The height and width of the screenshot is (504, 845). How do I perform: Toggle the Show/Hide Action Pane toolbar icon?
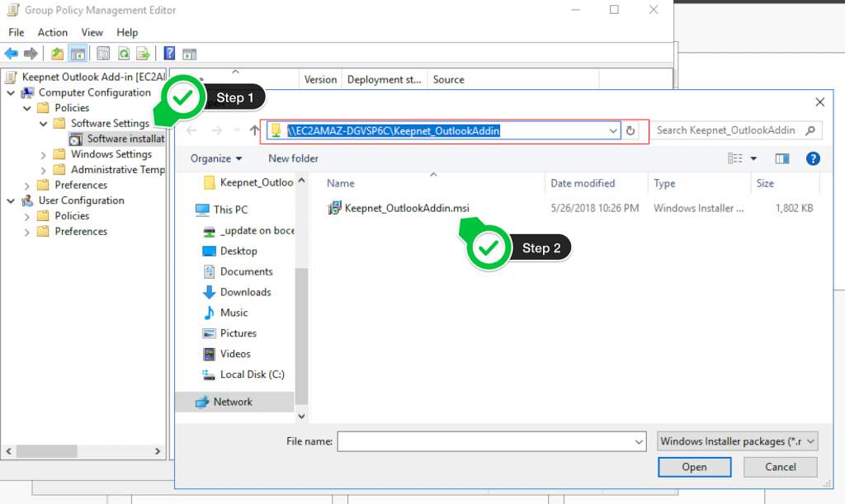(189, 54)
